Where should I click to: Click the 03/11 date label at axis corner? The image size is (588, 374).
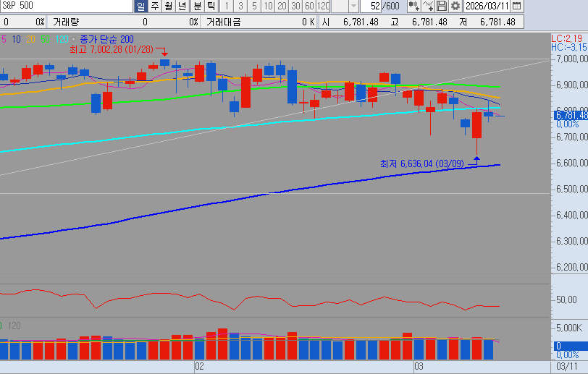click(x=568, y=367)
